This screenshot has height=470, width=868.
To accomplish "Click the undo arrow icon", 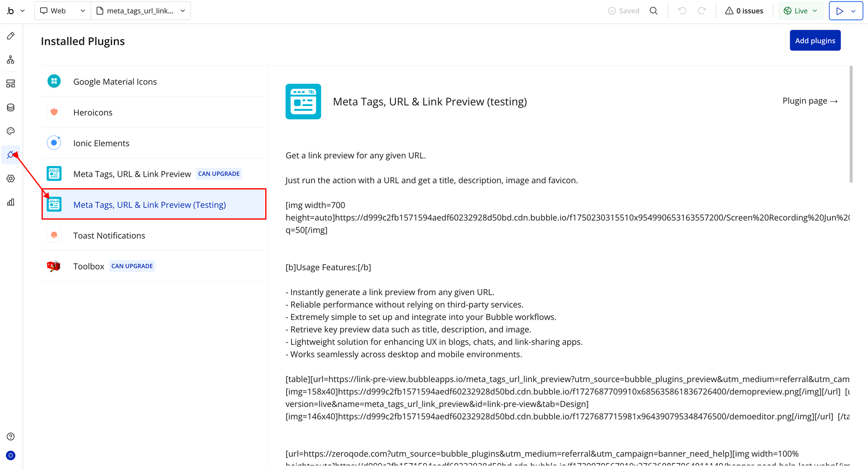I will coord(682,11).
